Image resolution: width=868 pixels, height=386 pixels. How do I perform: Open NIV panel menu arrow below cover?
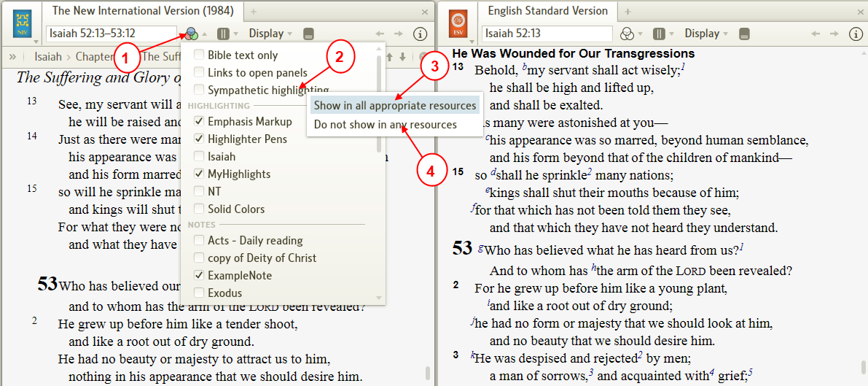click(35, 42)
